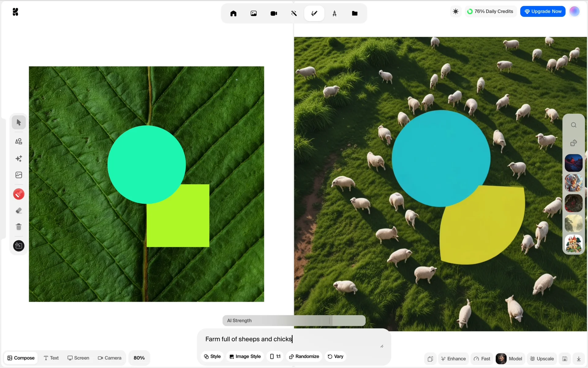
Task: Switch to the Camera tab
Action: 109,358
